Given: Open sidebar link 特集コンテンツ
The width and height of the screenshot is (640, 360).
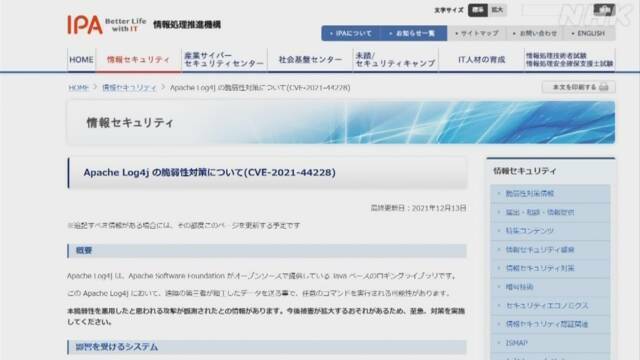Looking at the screenshot, I should point(529,231).
